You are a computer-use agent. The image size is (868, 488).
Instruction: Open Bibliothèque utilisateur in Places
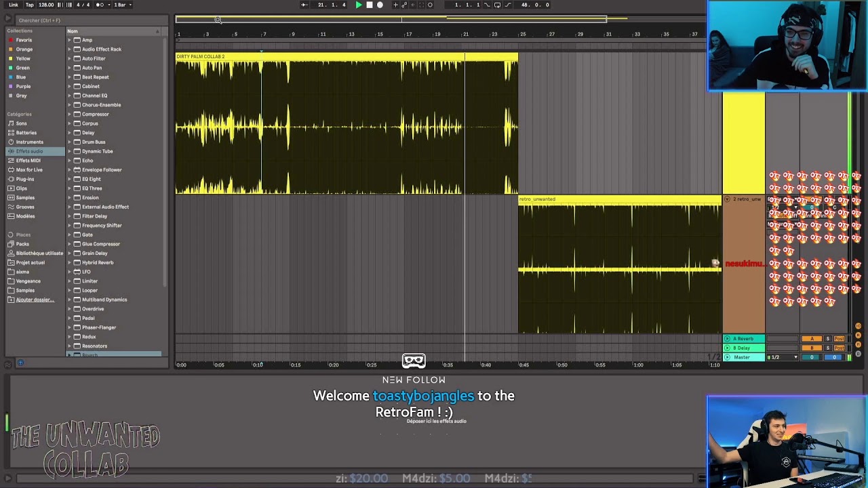[39, 253]
